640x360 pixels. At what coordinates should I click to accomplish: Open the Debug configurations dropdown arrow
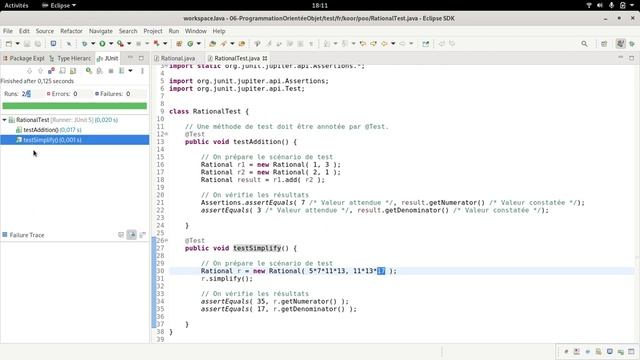(93, 44)
